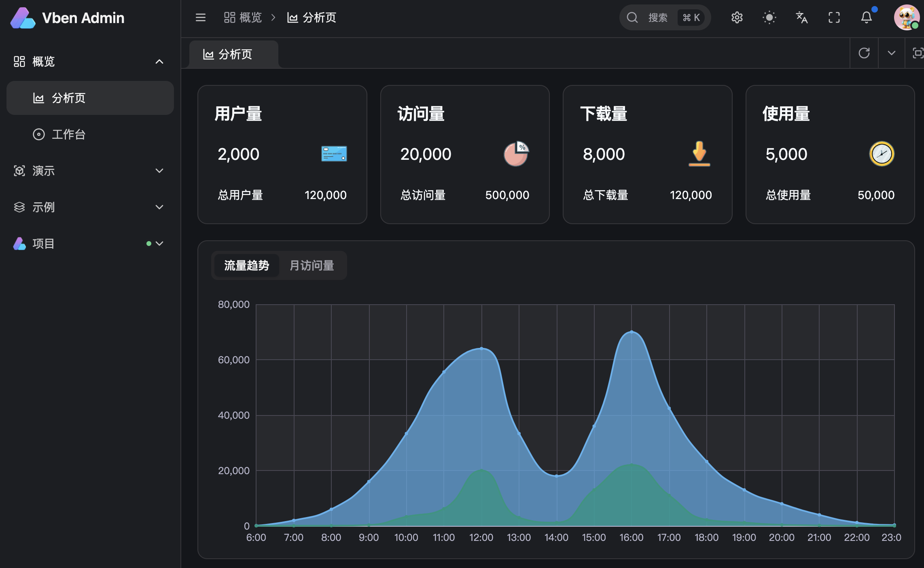
Task: Open notifications via the bell icon
Action: 866,17
